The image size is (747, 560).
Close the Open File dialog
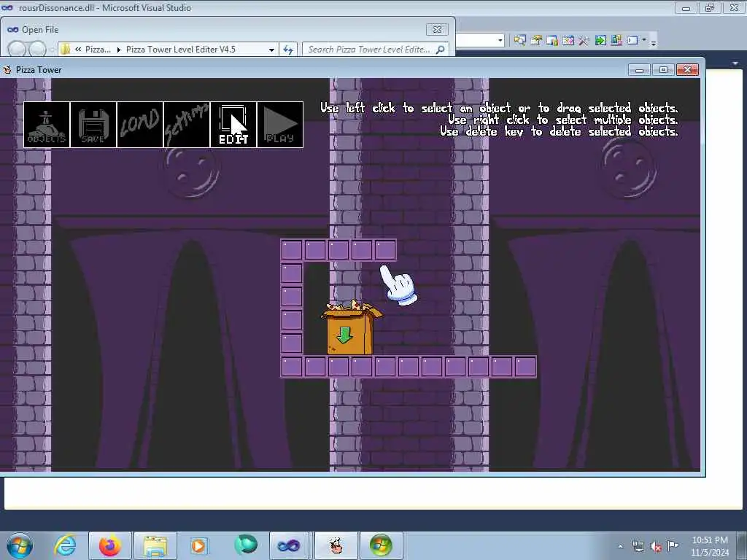(437, 29)
